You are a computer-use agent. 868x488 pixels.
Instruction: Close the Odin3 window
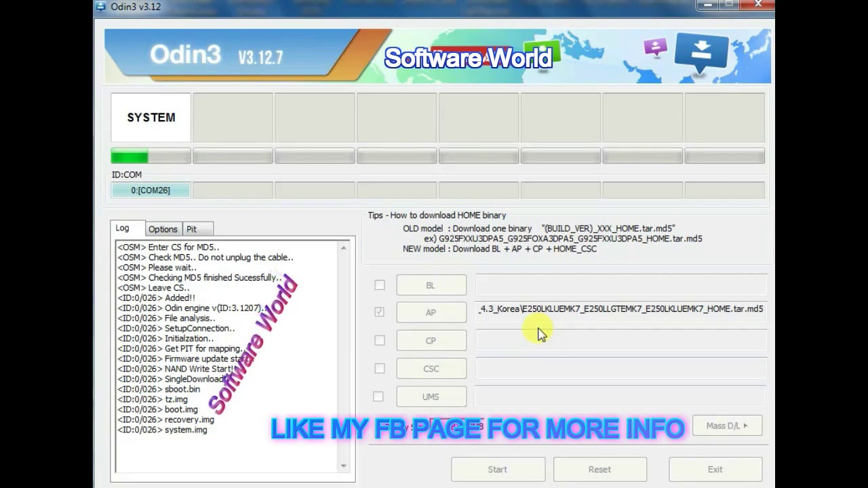pyautogui.click(x=759, y=5)
